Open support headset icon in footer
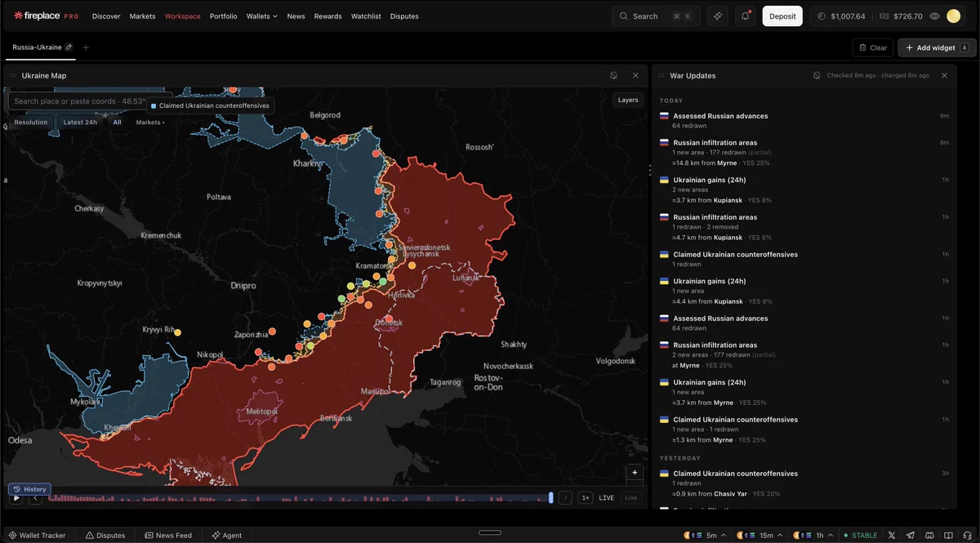Image resolution: width=980 pixels, height=543 pixels. pos(967,536)
